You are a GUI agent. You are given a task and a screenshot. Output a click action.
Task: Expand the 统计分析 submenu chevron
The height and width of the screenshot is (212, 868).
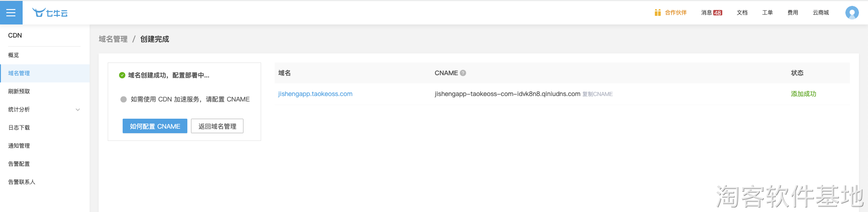tap(78, 110)
